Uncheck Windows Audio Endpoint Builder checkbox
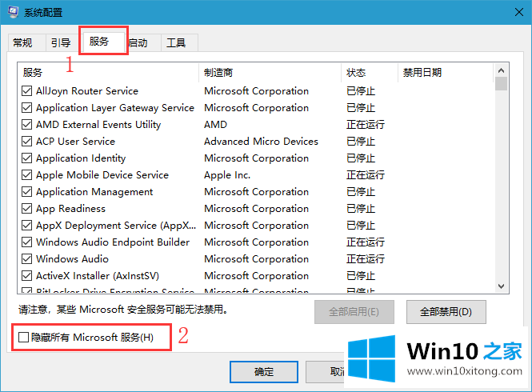Viewport: 532px width, 392px height. click(x=27, y=242)
